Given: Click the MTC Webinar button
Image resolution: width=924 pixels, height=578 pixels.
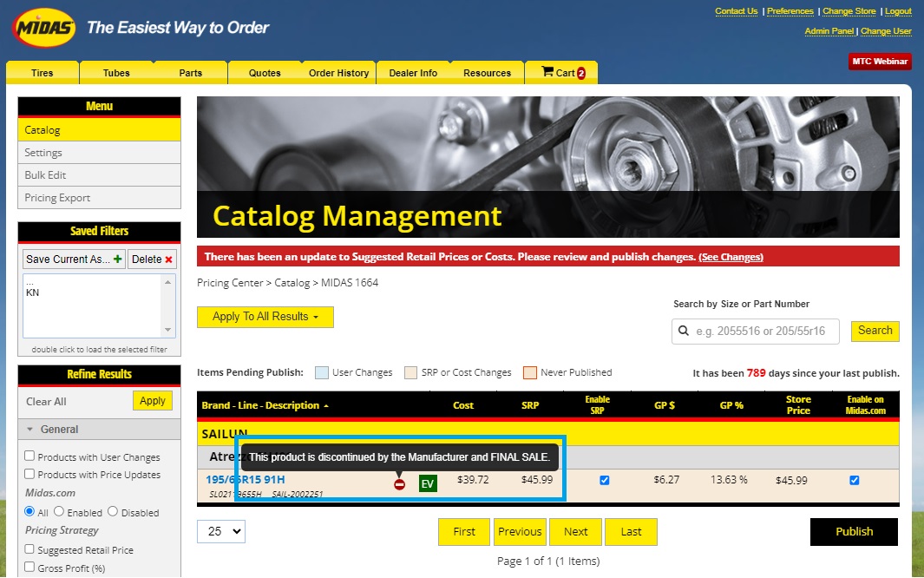Looking at the screenshot, I should (x=880, y=62).
